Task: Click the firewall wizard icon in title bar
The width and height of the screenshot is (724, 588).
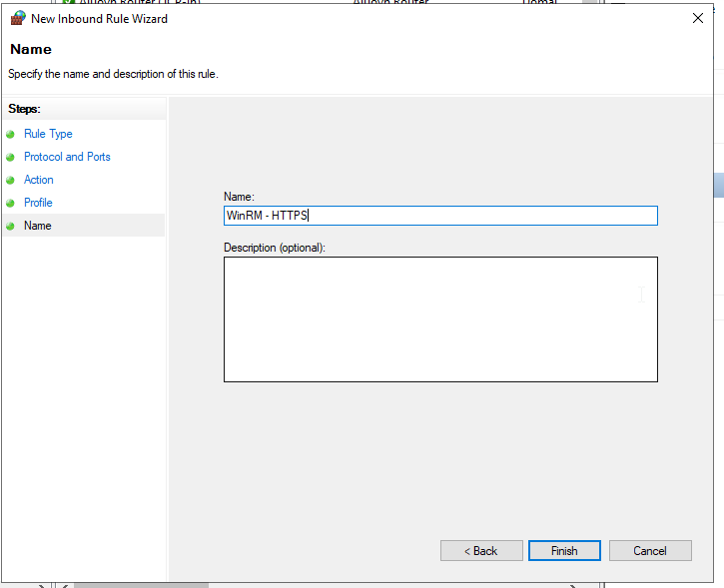Action: [17, 19]
